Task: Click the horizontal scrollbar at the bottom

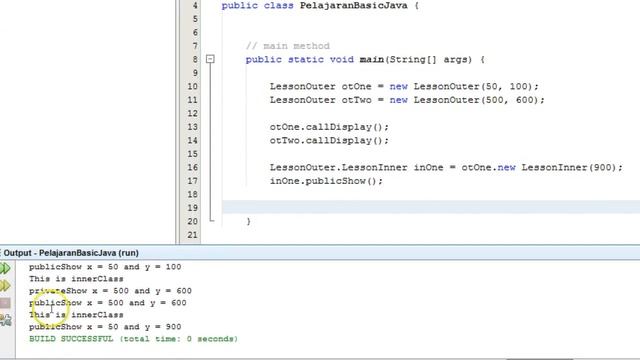Action: click(540, 359)
